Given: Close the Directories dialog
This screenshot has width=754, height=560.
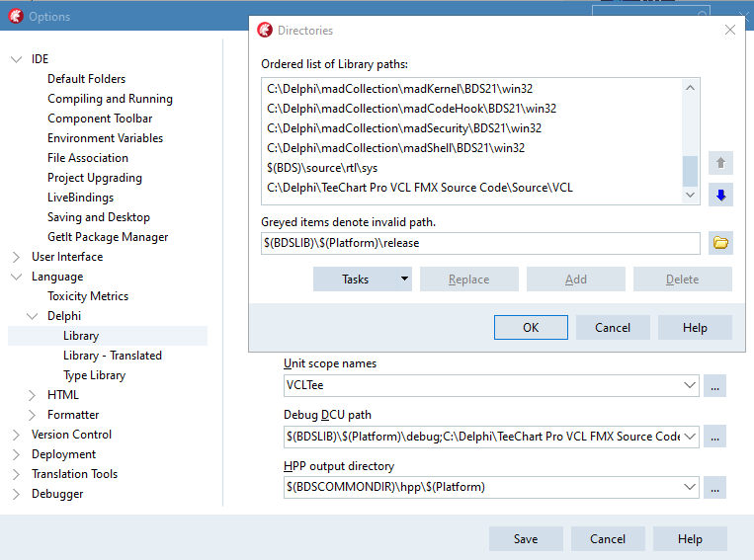Looking at the screenshot, I should click(730, 30).
